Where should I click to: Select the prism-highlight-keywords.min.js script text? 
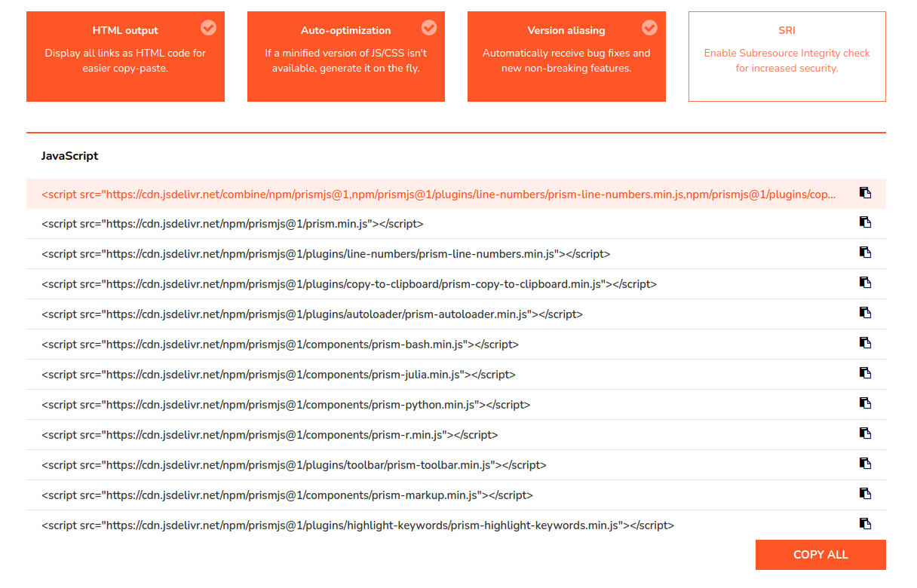pos(357,525)
